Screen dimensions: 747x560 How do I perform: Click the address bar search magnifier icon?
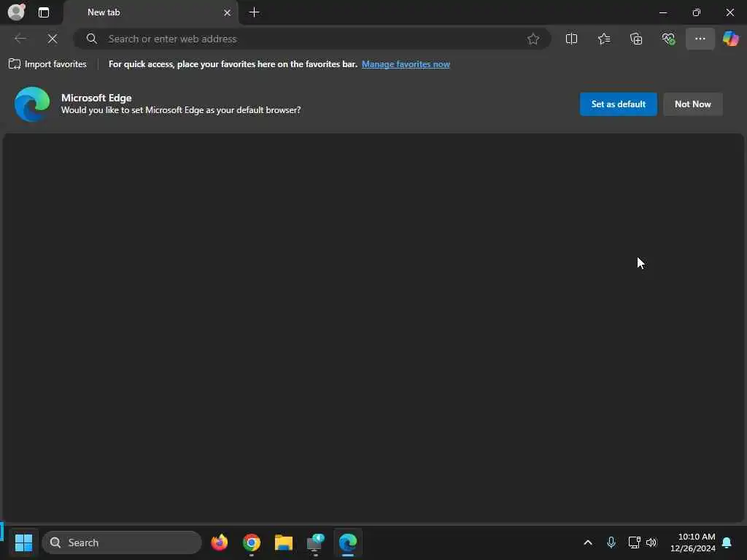[91, 39]
